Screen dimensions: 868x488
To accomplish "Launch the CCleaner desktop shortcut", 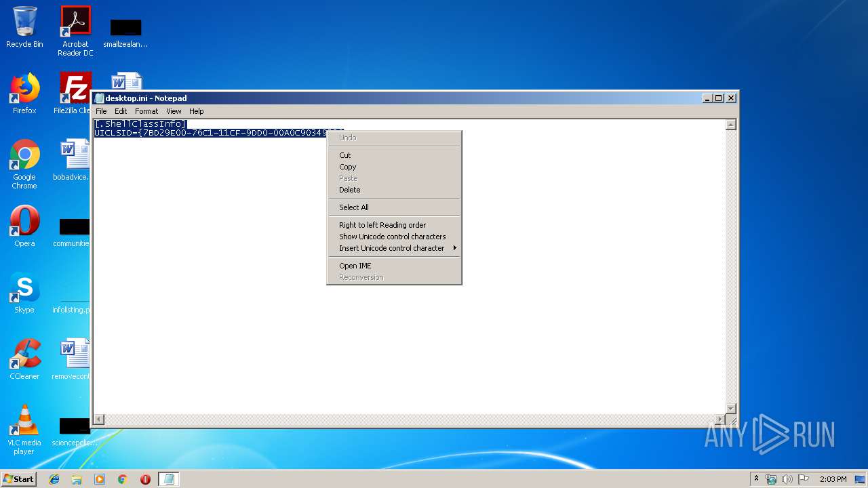I will [x=24, y=359].
